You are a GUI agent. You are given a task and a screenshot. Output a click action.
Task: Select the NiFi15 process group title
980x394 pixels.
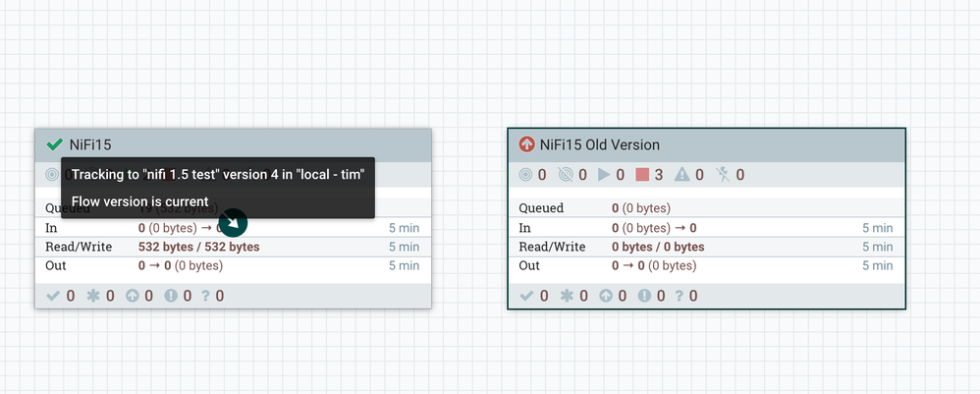point(88,144)
